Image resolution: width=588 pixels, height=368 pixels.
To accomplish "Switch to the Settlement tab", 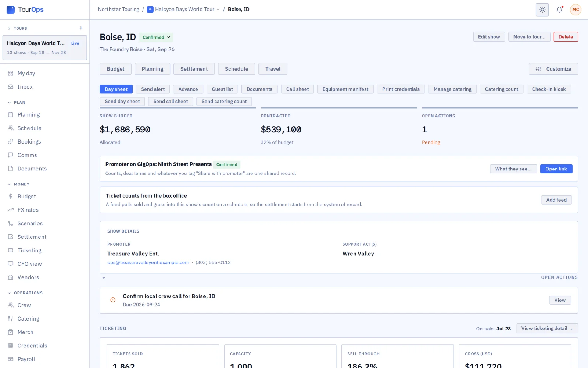I will [194, 69].
